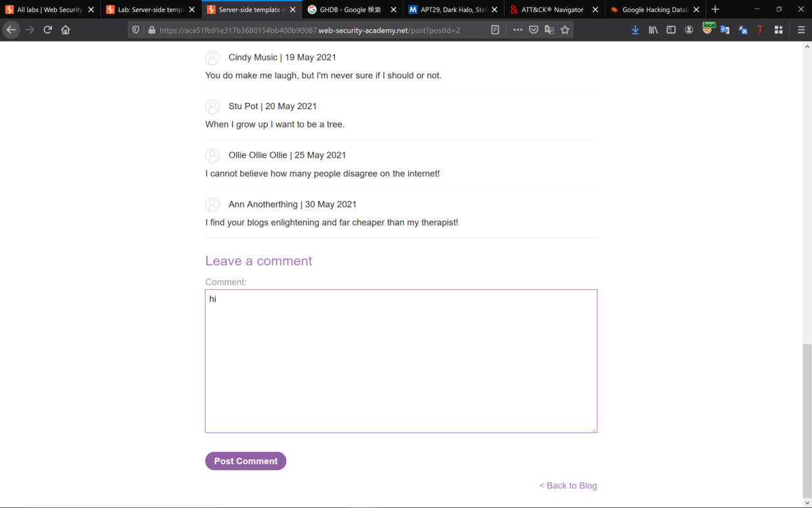The width and height of the screenshot is (812, 508).
Task: Open the downloads panel
Action: click(635, 30)
